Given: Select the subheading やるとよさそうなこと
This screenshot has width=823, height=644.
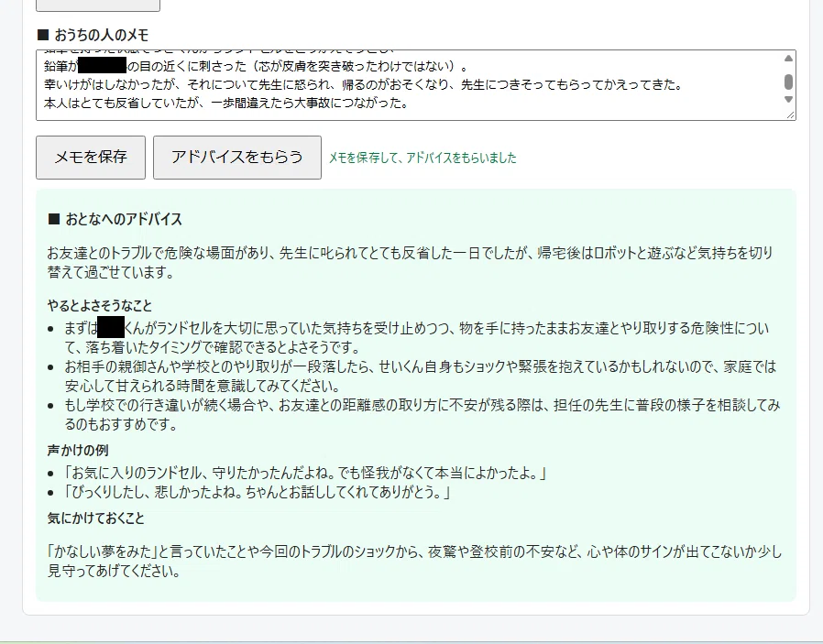Looking at the screenshot, I should click(100, 306).
